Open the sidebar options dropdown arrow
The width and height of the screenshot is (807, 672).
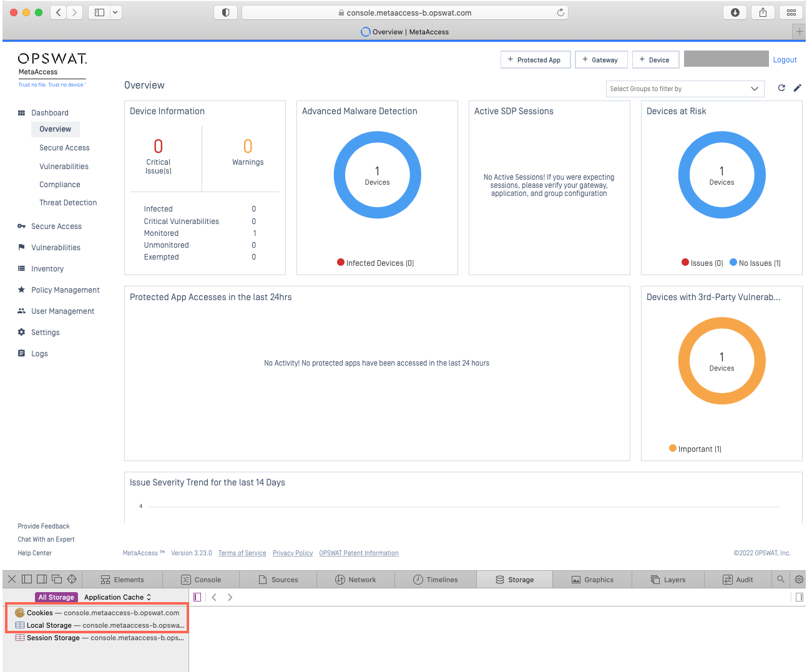click(x=115, y=12)
